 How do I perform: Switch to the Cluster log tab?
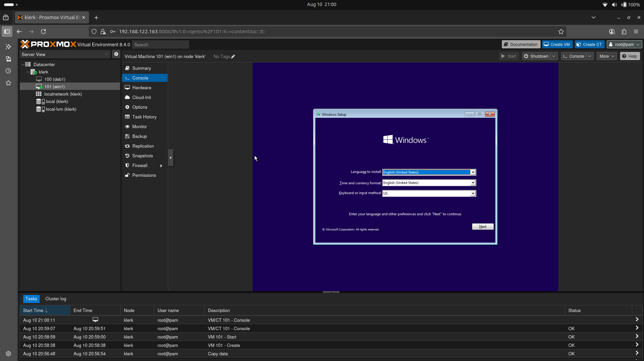tap(55, 299)
